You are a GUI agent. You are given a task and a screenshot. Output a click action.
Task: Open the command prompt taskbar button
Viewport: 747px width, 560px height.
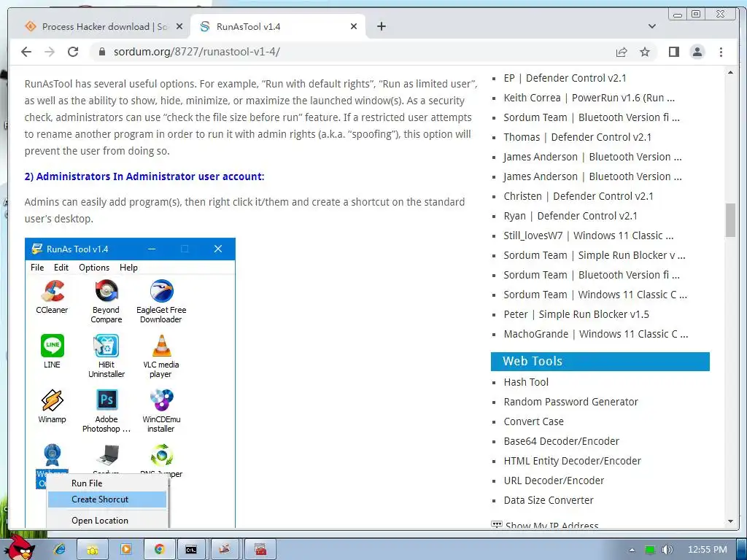[x=191, y=550]
